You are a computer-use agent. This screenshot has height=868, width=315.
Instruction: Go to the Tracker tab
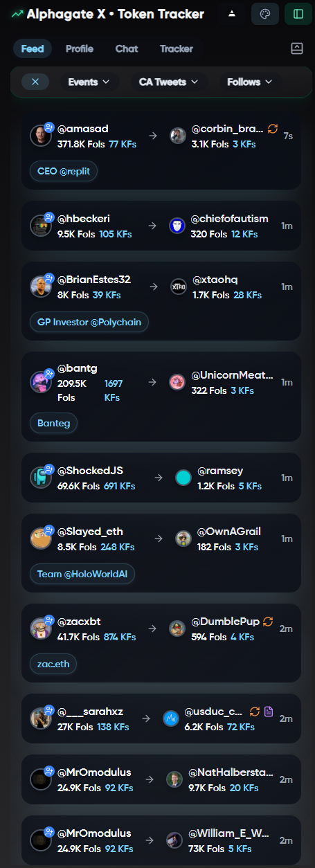coord(177,48)
